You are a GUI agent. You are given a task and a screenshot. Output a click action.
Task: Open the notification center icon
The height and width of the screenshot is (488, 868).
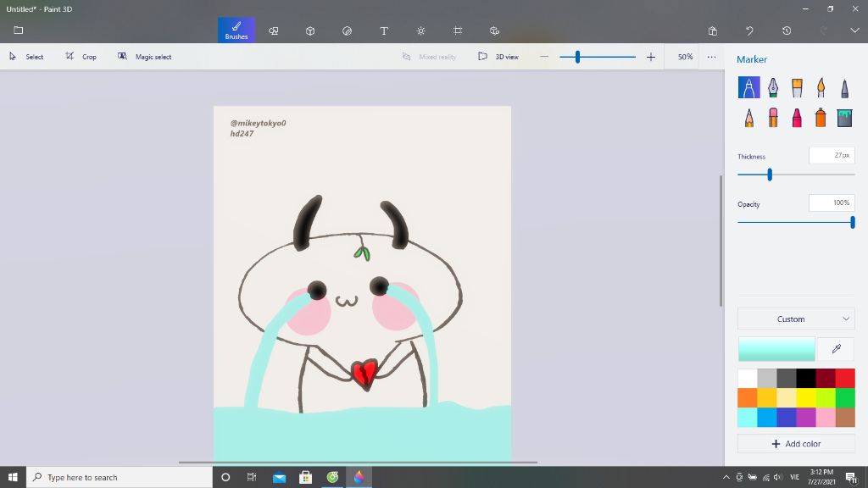coord(851,477)
